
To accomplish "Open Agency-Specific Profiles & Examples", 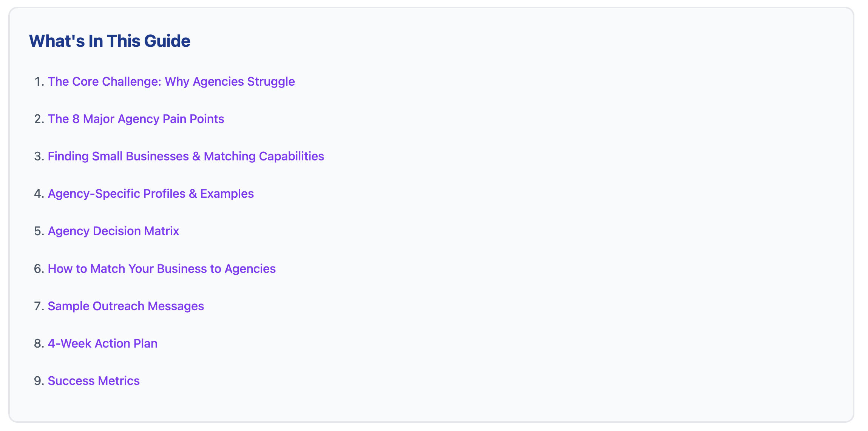I will [x=151, y=193].
